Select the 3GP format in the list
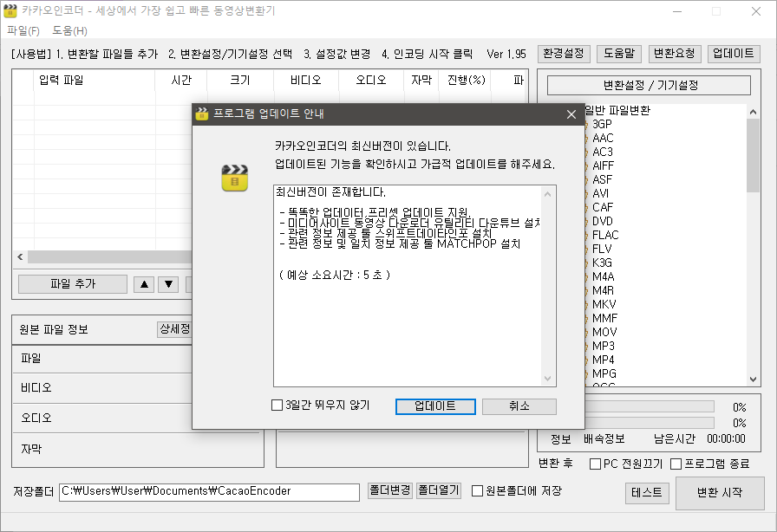777x532 pixels. click(602, 124)
